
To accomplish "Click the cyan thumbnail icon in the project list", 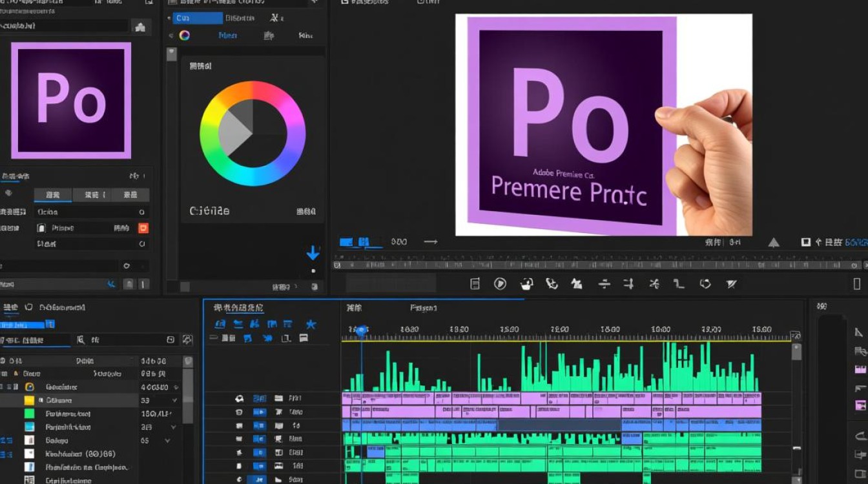I will coord(29,427).
